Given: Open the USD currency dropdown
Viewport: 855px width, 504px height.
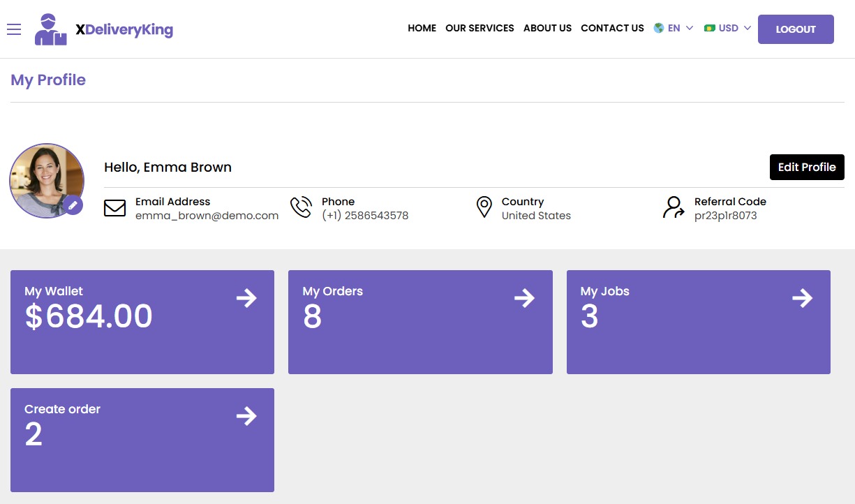Looking at the screenshot, I should tap(727, 28).
